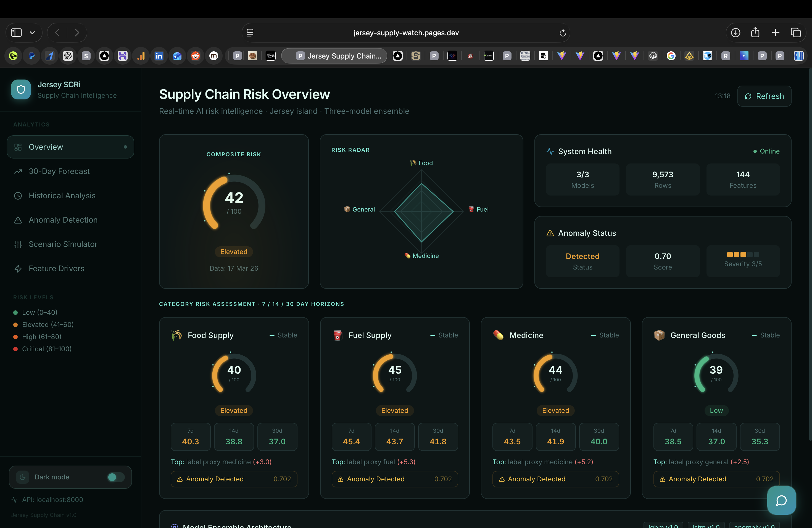Open Anomaly Detection via its warning icon
This screenshot has width=812, height=528.
(18, 220)
